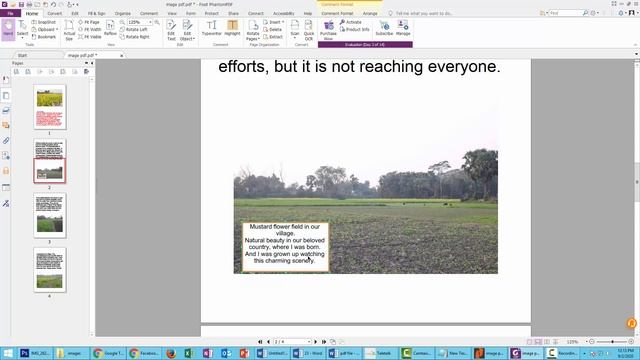The width and height of the screenshot is (640, 360).
Task: Open Photoshop from the taskbar
Action: [34, 353]
